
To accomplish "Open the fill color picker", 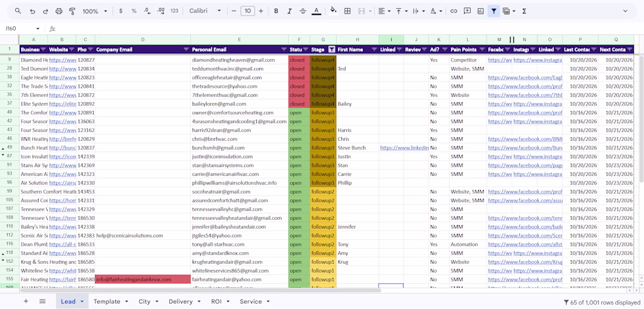I will (334, 11).
